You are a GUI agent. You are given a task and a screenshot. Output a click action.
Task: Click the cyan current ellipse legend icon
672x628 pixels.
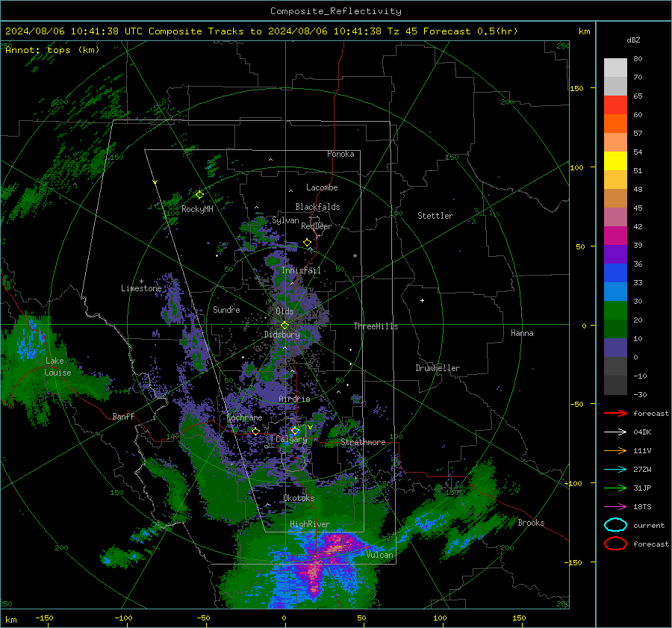(x=615, y=525)
